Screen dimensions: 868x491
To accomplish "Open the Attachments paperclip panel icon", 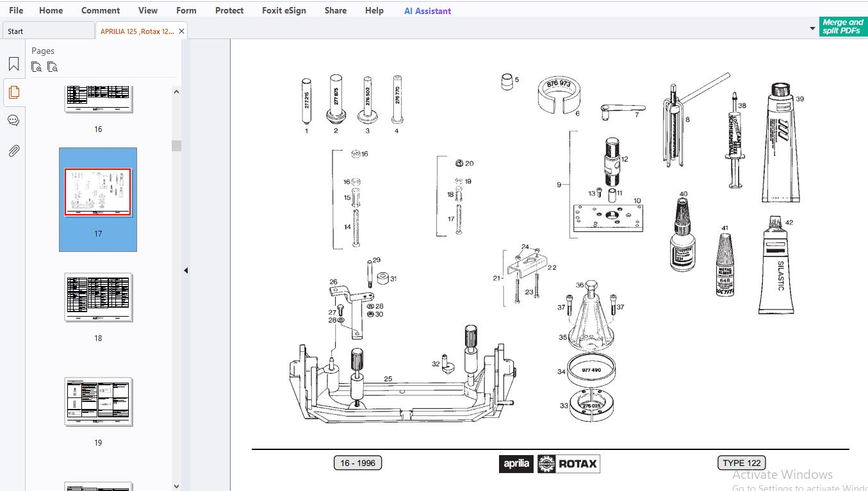I will (13, 151).
